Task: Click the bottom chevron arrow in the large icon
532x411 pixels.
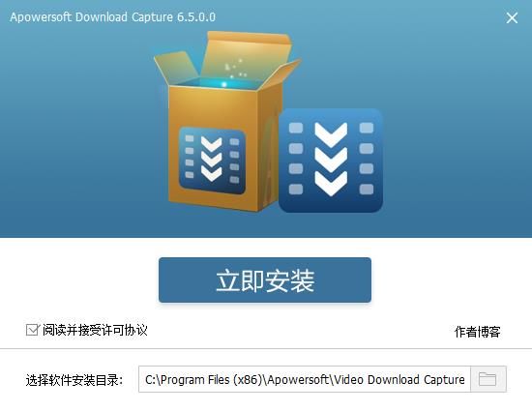Action: 331,184
